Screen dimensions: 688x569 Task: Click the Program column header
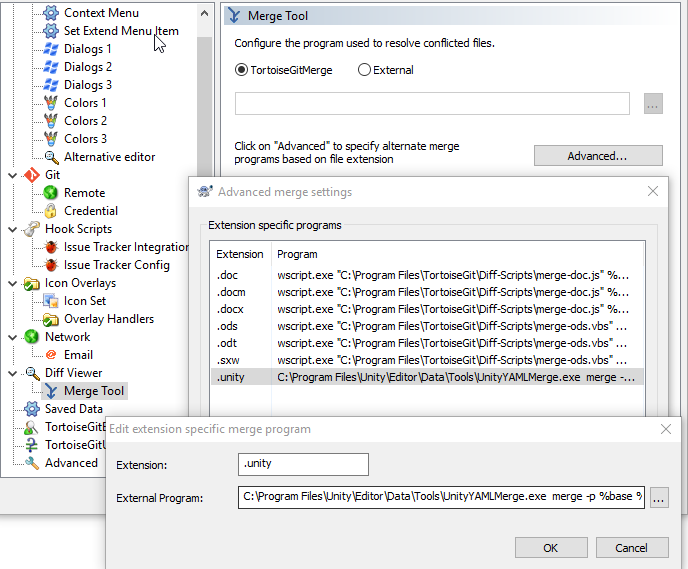point(457,254)
